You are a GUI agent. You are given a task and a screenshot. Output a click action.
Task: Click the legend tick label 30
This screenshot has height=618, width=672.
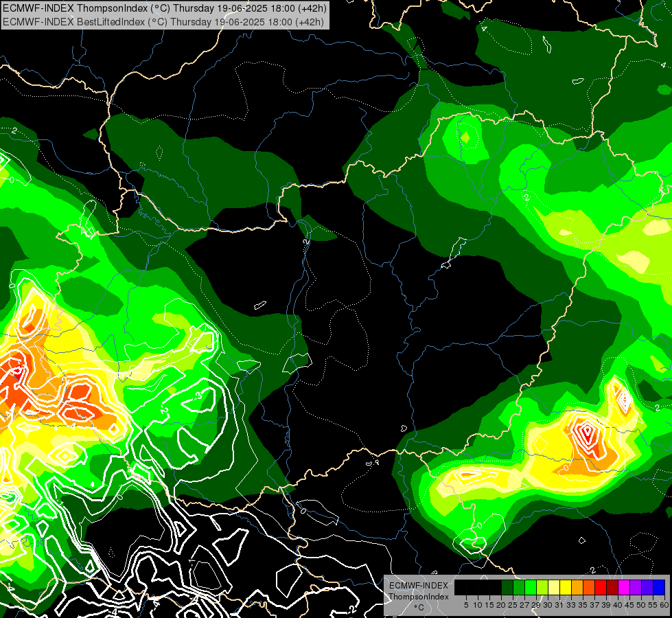point(548,605)
